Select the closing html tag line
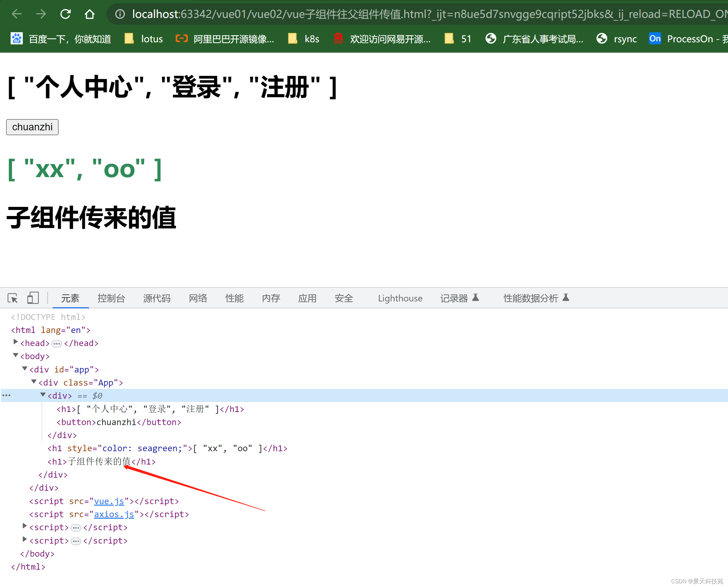Screen dimensions: 728x587 28,567
